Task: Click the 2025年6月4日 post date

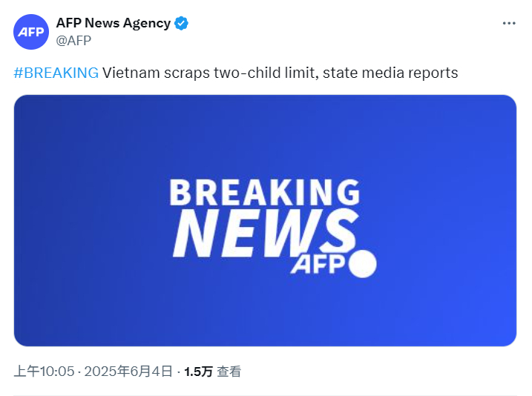Action: (x=128, y=372)
